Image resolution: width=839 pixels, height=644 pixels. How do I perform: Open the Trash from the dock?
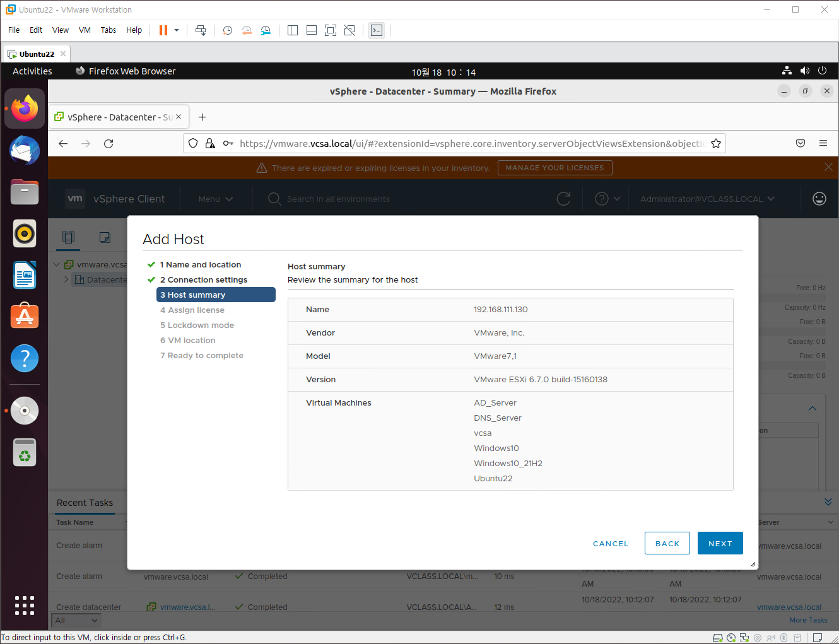(25, 452)
